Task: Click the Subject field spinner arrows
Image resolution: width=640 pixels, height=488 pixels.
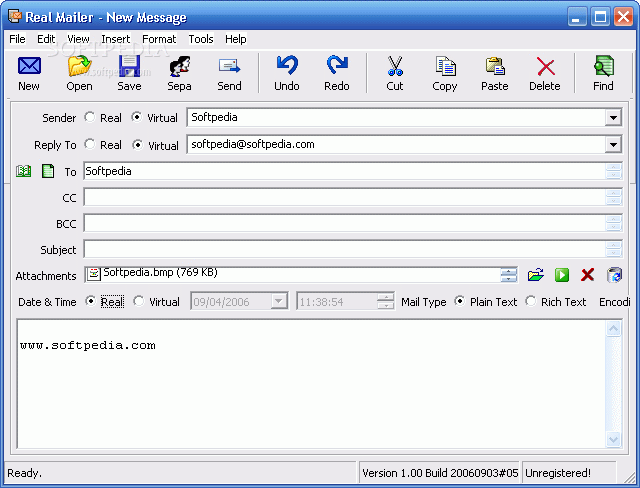Action: (613, 249)
